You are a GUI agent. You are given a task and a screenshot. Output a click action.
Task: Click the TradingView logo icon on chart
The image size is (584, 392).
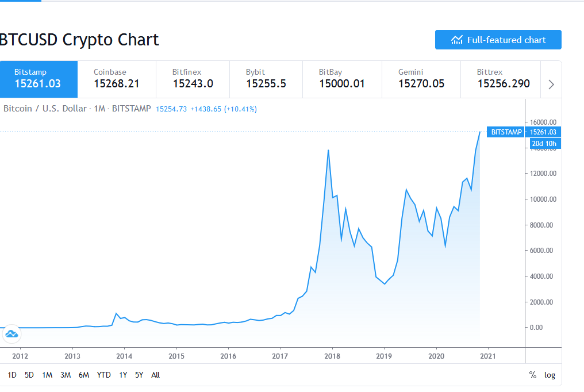tap(11, 333)
